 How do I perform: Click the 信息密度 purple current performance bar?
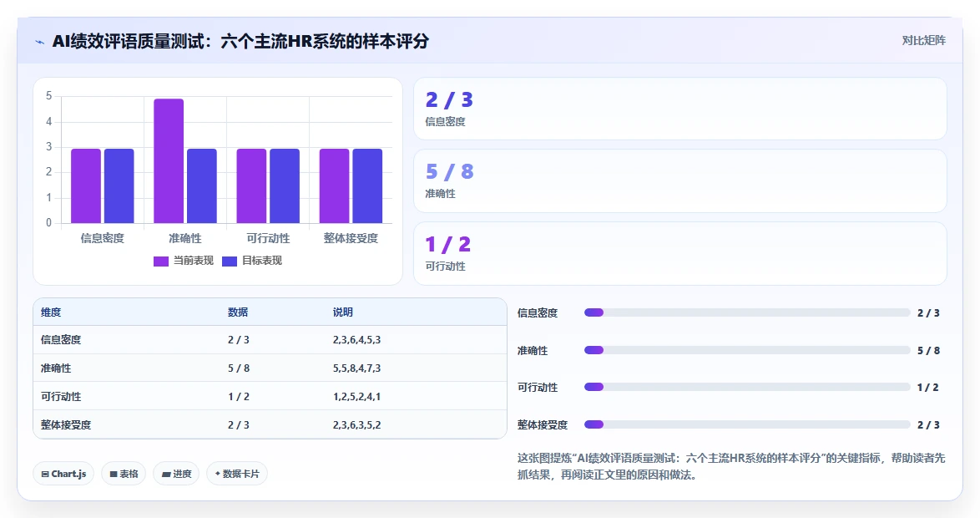(x=86, y=185)
